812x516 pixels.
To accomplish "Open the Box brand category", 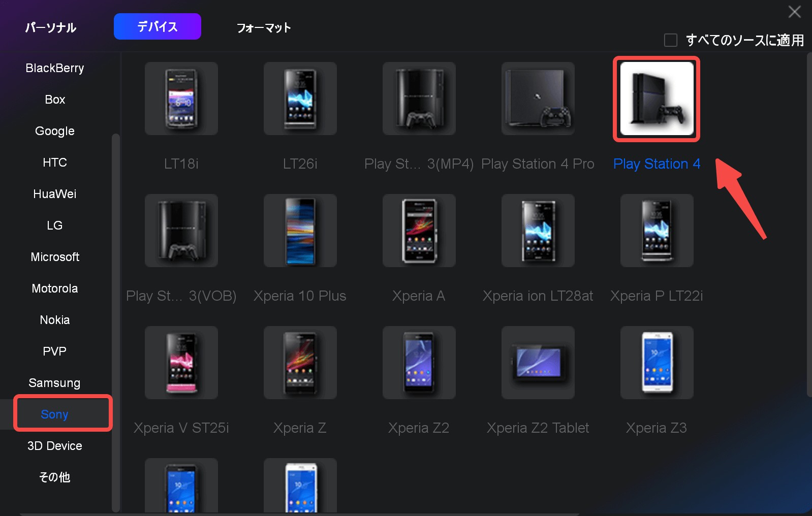I will [55, 100].
